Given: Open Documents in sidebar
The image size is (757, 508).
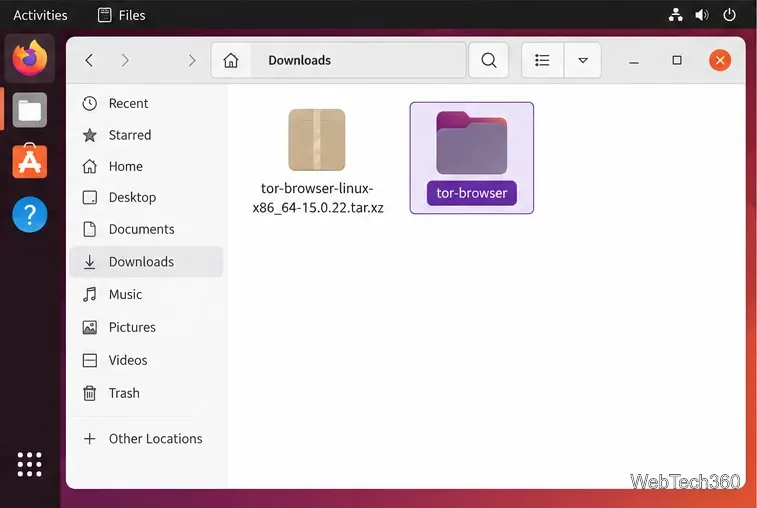Looking at the screenshot, I should tap(147, 229).
